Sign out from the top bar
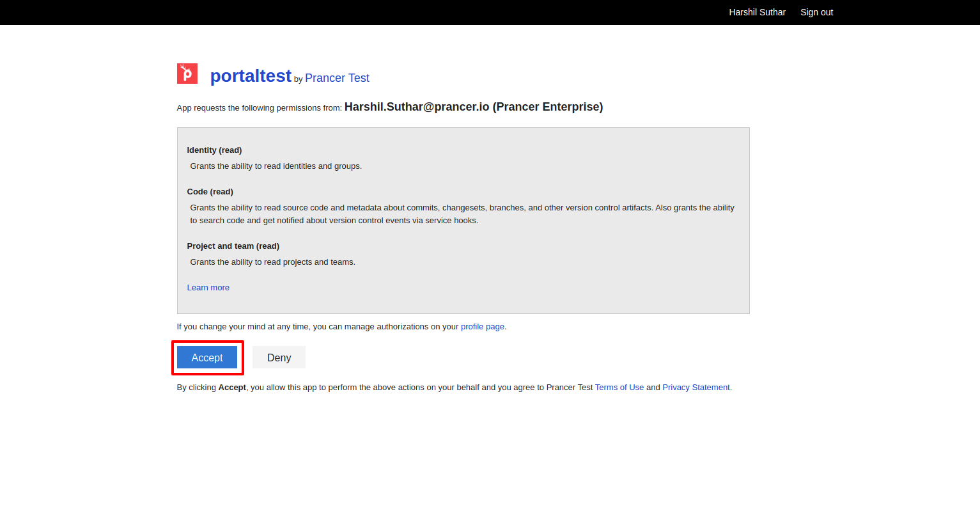This screenshot has width=980, height=511. [x=816, y=12]
